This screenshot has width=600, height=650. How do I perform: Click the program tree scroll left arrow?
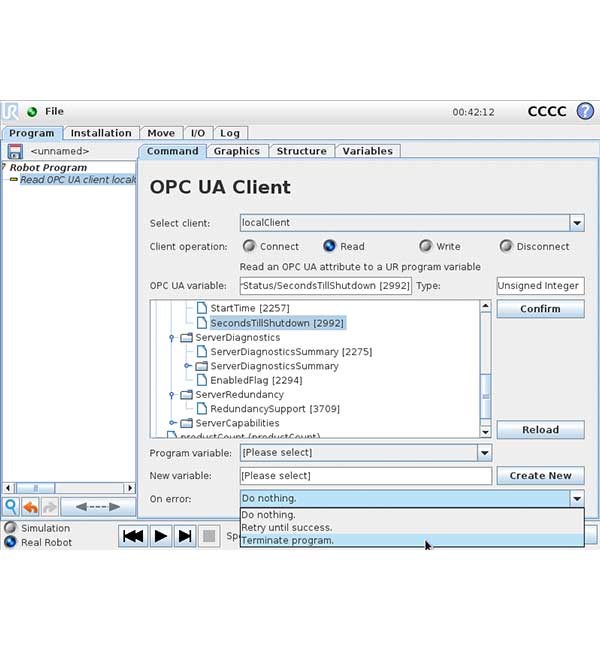(8, 488)
